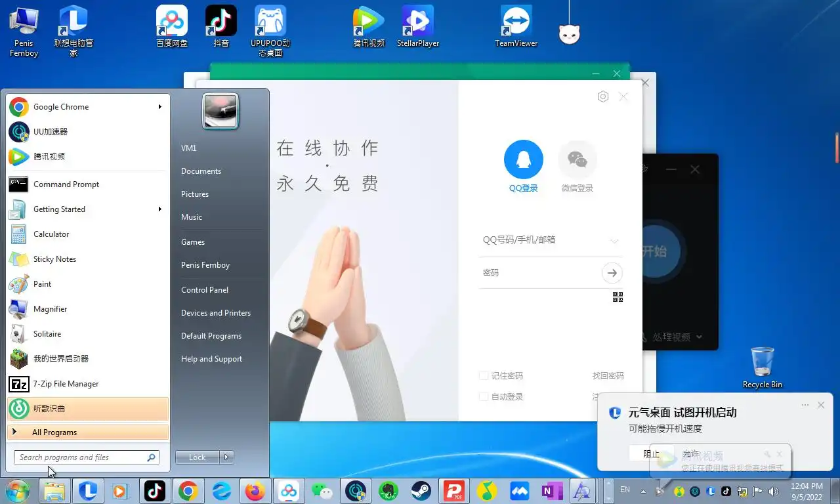
Task: Expand Google Chrome jump list arrow
Action: [159, 107]
